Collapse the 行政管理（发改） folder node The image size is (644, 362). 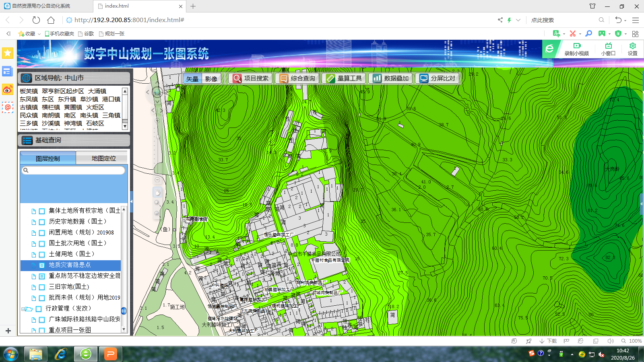(x=23, y=309)
